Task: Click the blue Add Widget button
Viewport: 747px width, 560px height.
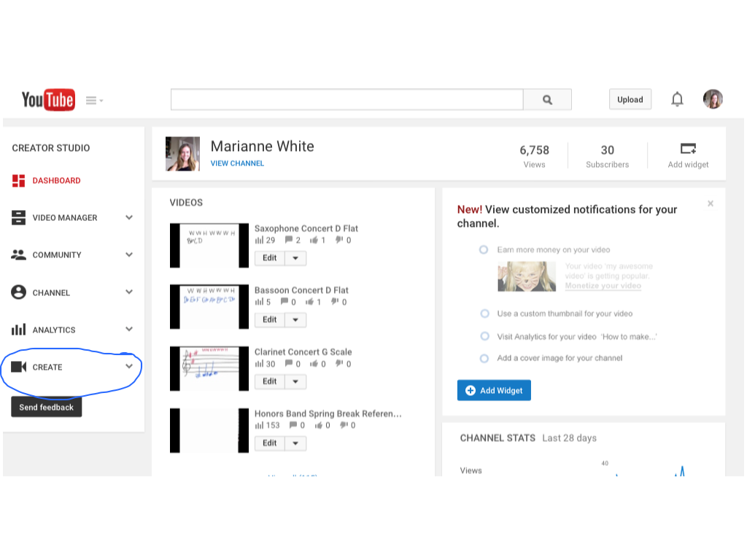Action: [494, 391]
